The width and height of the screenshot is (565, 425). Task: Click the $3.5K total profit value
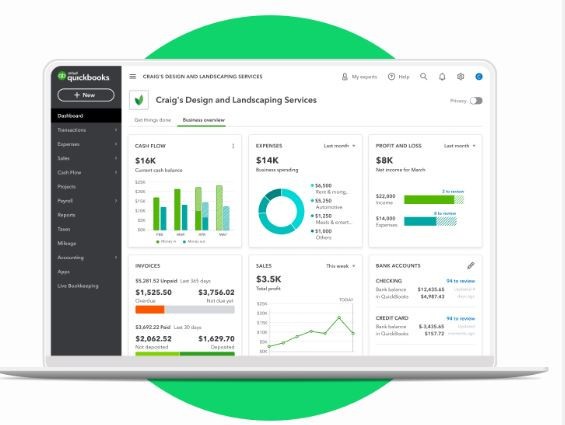point(268,279)
